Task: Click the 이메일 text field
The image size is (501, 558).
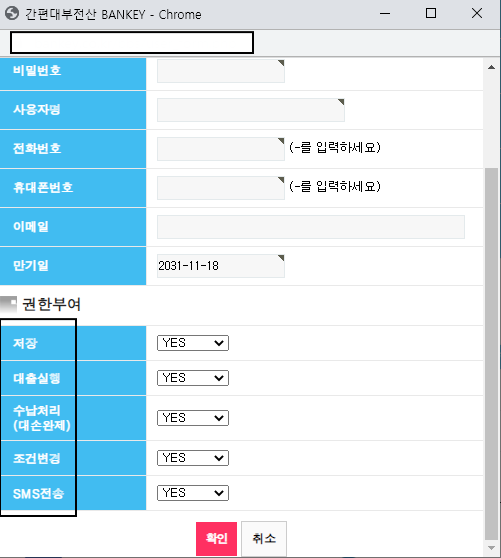Action: (x=311, y=227)
